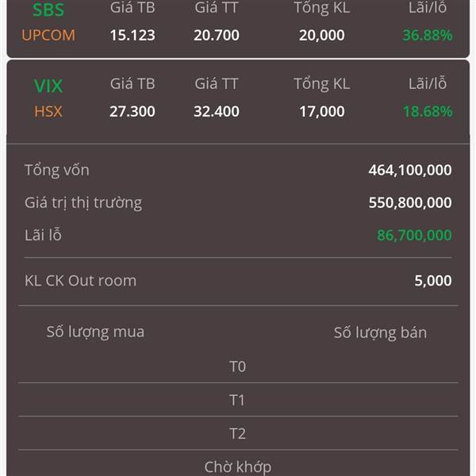Open the VIX stock ticker
The image size is (476, 476).
coord(48,86)
